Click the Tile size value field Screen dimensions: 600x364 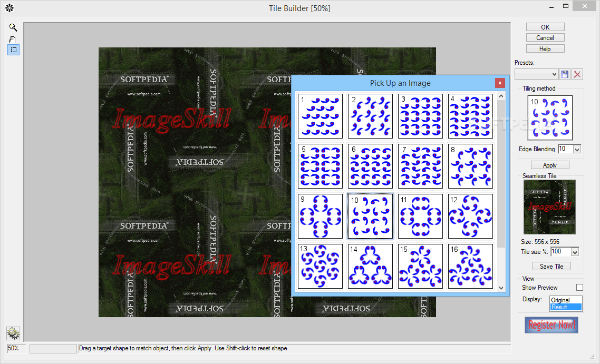(560, 252)
